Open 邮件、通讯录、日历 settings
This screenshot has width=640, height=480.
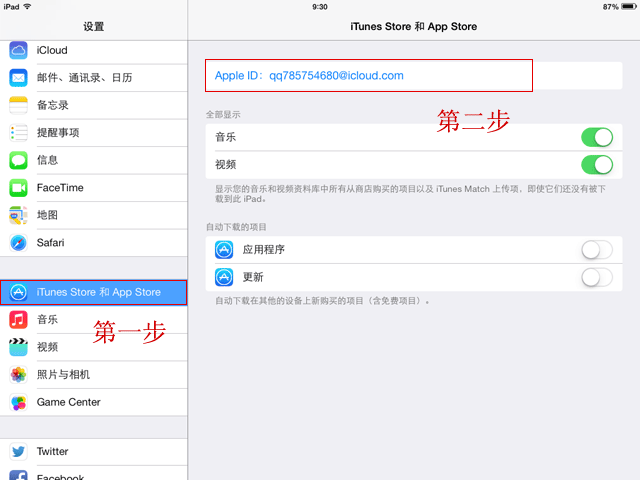click(93, 78)
